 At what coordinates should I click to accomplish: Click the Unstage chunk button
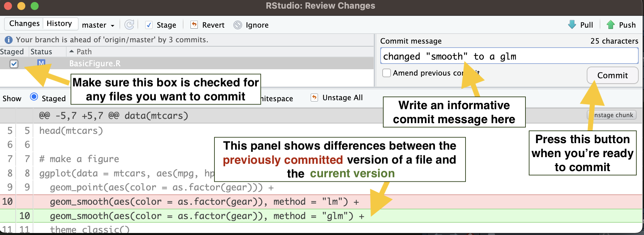point(613,115)
